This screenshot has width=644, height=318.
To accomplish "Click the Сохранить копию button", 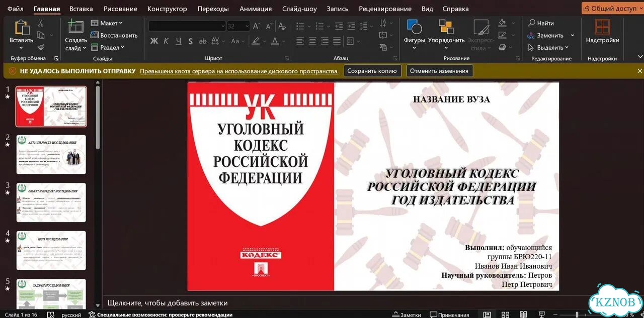I will [372, 71].
